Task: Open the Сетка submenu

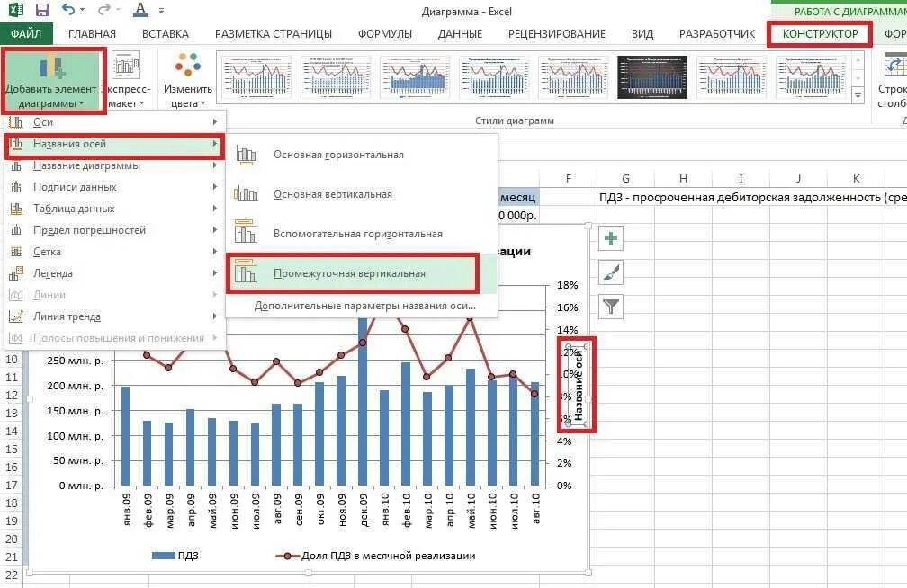Action: click(x=114, y=252)
